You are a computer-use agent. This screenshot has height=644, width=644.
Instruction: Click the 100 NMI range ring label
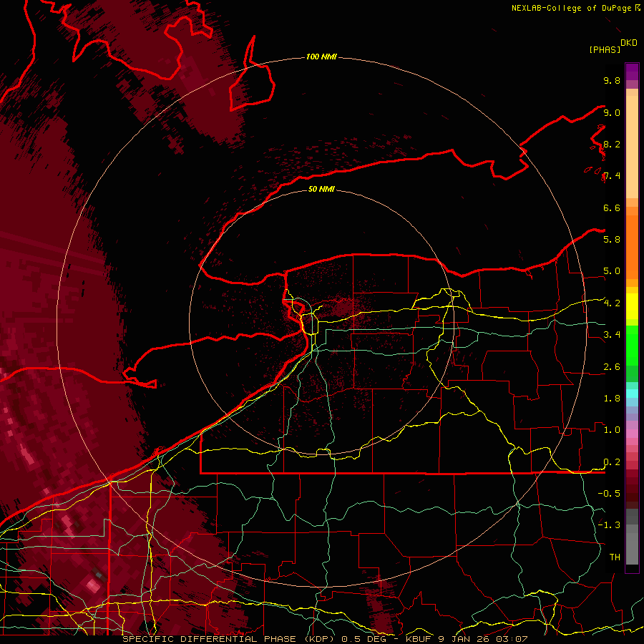[x=321, y=57]
